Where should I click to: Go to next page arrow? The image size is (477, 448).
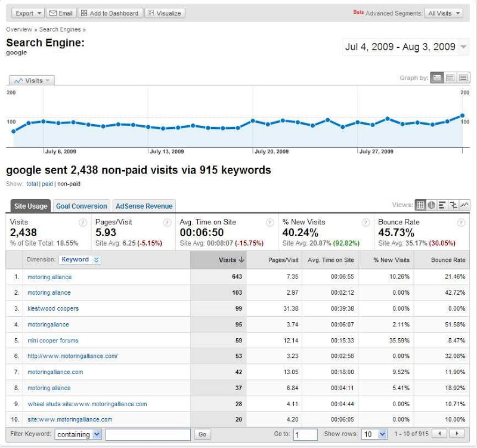tap(457, 434)
